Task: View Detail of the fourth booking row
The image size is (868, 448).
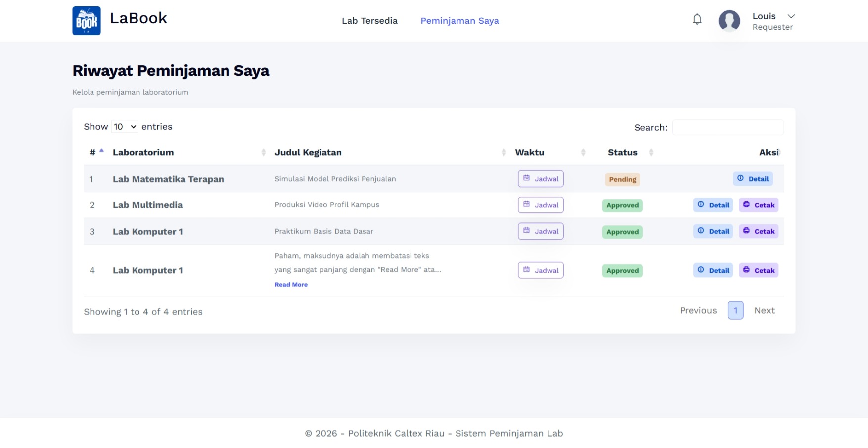Action: point(713,270)
